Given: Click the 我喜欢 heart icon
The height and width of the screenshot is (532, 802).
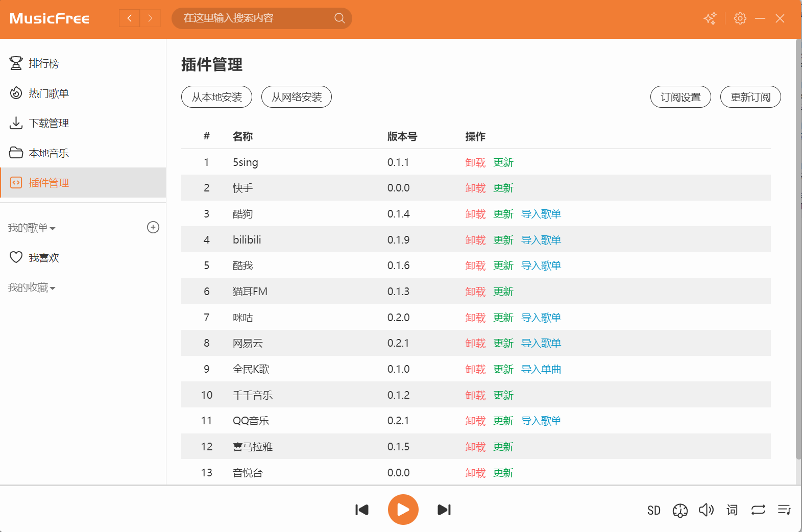Looking at the screenshot, I should [16, 257].
